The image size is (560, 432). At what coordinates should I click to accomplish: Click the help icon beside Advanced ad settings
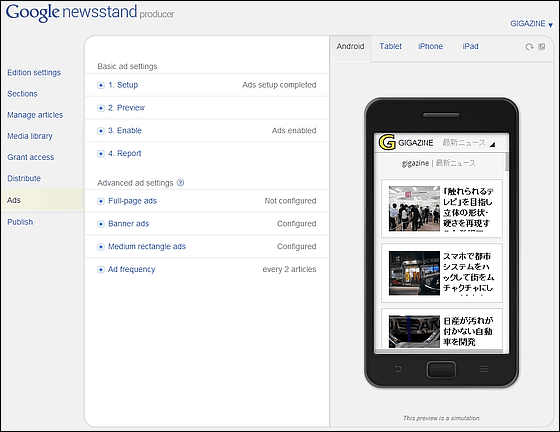[x=181, y=183]
